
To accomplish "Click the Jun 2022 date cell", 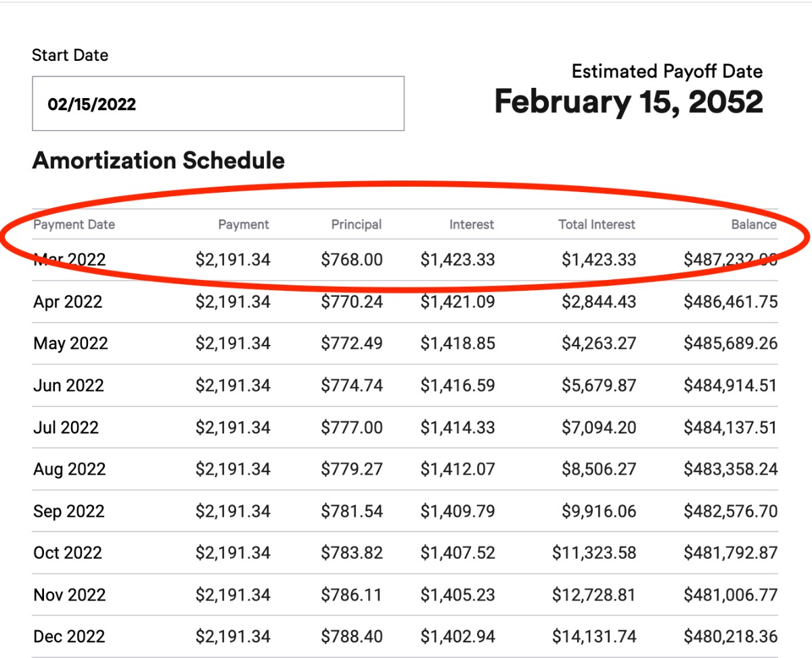I will point(68,385).
